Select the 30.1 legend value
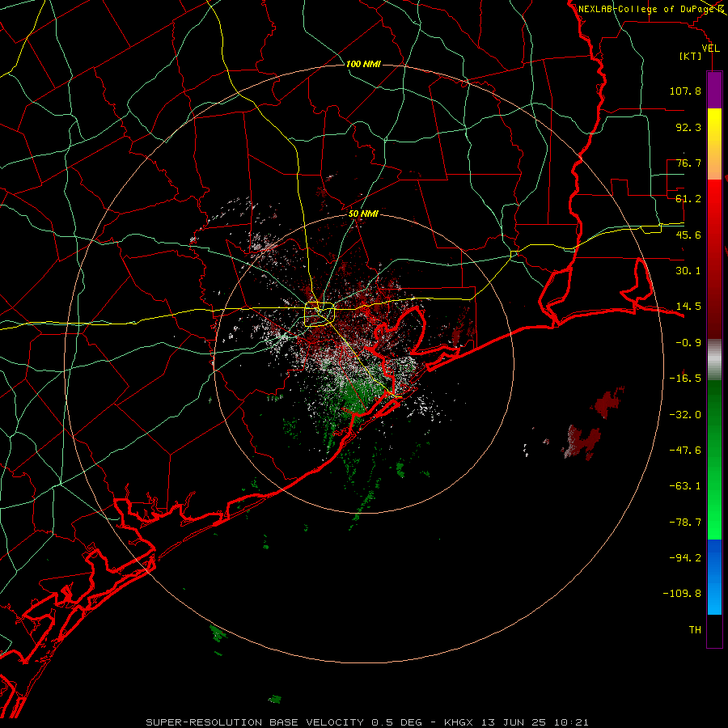 pyautogui.click(x=688, y=271)
